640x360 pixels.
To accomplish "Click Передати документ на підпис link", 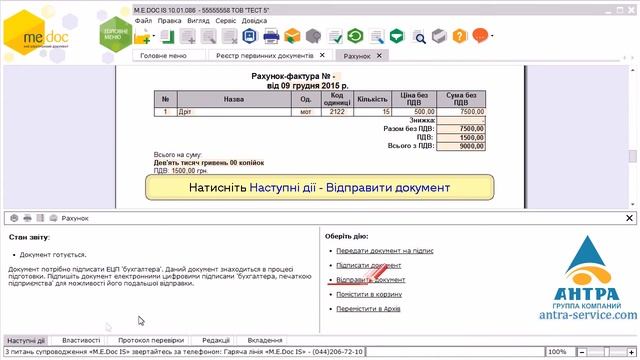I will click(384, 251).
